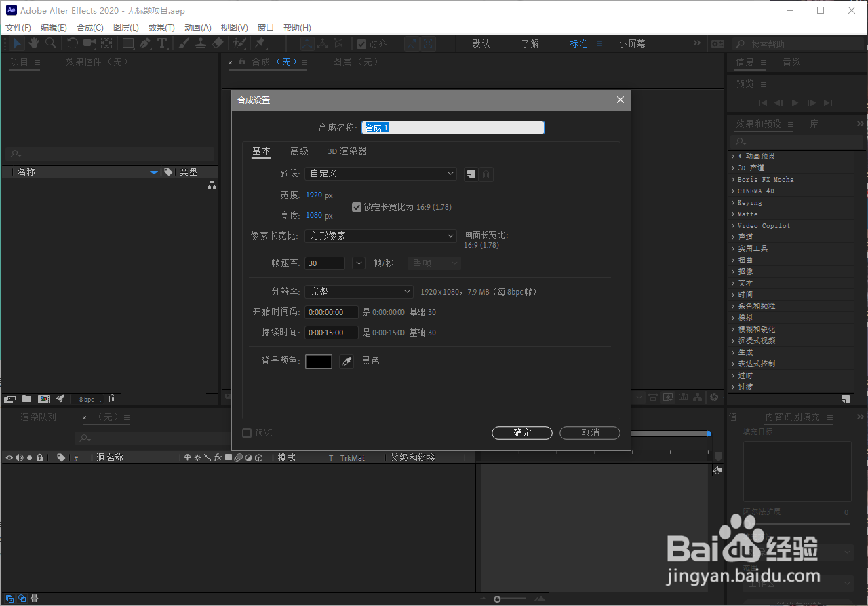This screenshot has width=868, height=606.
Task: Expand the 动画预设 effects category
Action: [x=733, y=156]
